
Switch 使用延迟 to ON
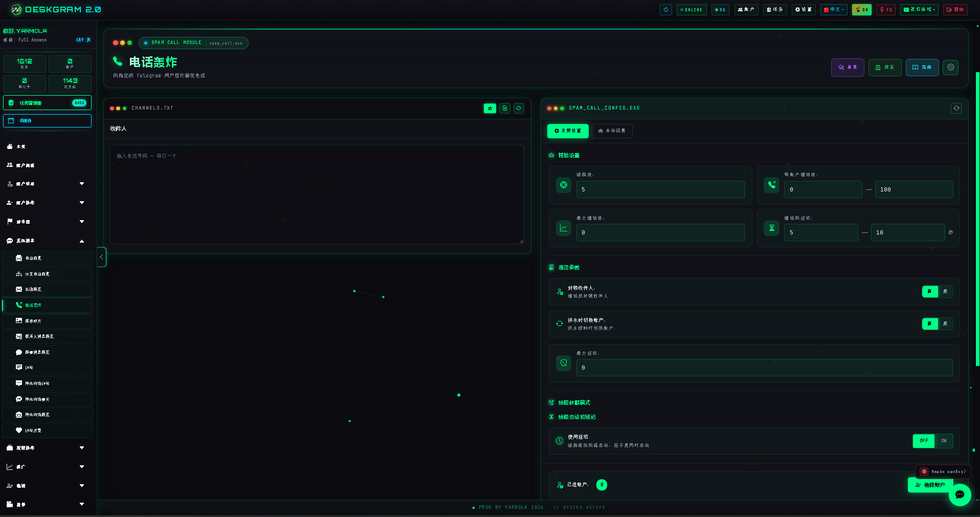coord(944,441)
